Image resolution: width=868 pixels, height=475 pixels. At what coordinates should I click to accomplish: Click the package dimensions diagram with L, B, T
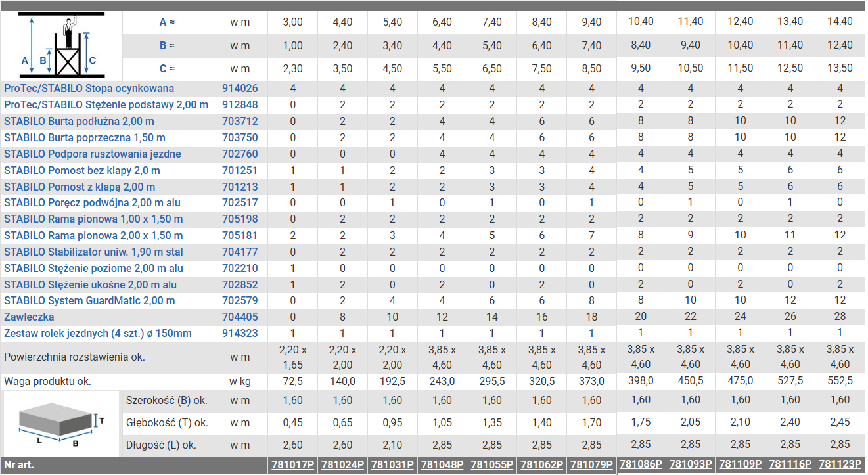point(62,424)
